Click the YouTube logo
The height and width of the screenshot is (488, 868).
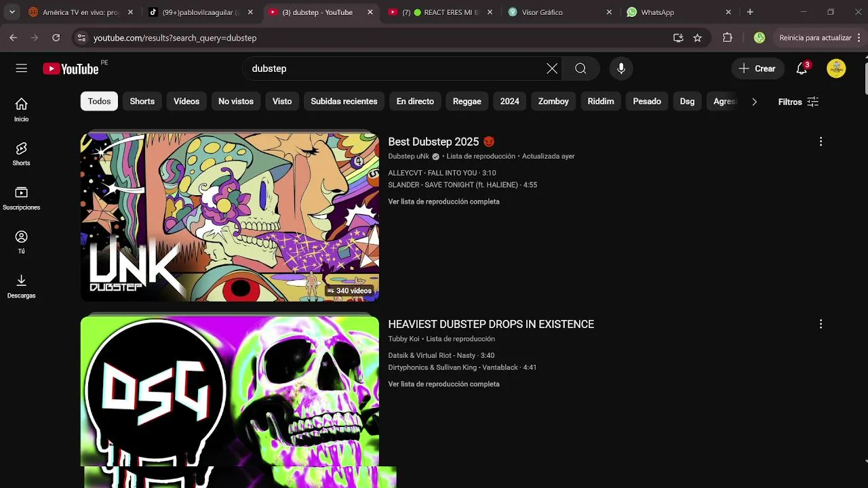coord(71,68)
